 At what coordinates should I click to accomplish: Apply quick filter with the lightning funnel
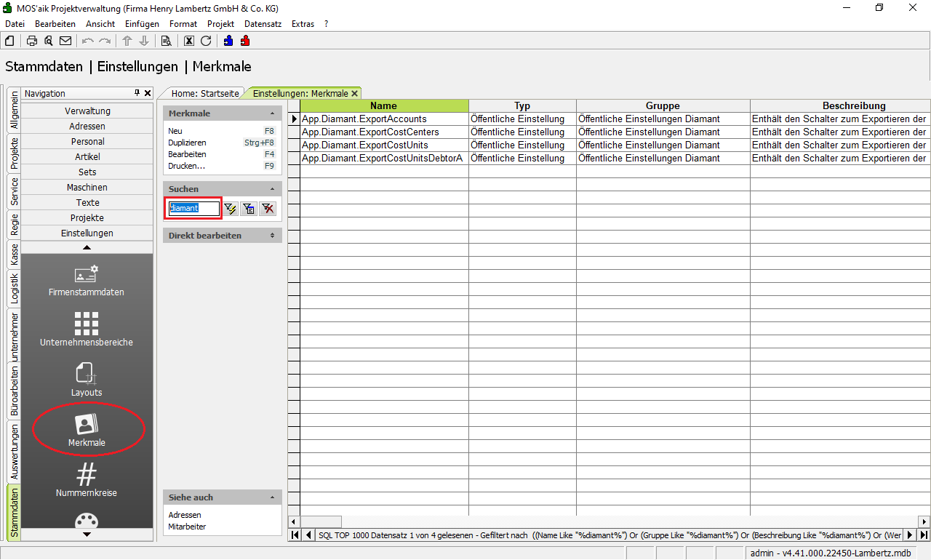click(231, 209)
